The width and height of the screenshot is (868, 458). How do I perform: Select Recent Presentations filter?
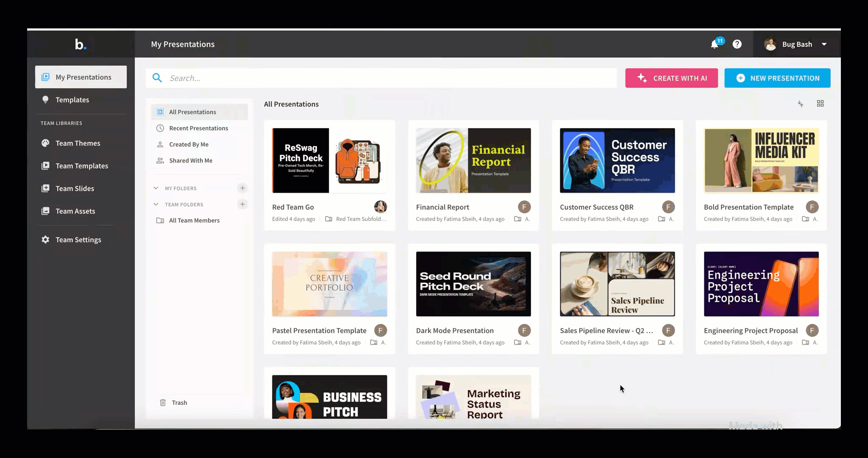(x=200, y=128)
